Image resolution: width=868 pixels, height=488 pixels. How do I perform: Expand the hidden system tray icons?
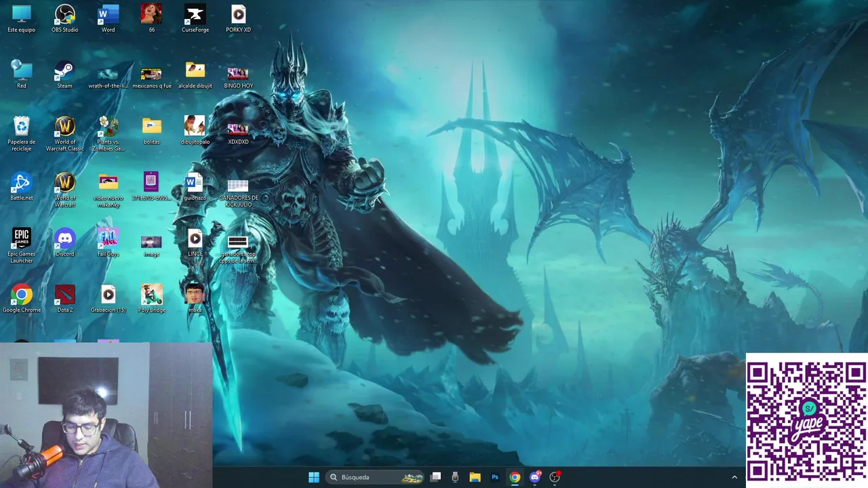(x=734, y=477)
